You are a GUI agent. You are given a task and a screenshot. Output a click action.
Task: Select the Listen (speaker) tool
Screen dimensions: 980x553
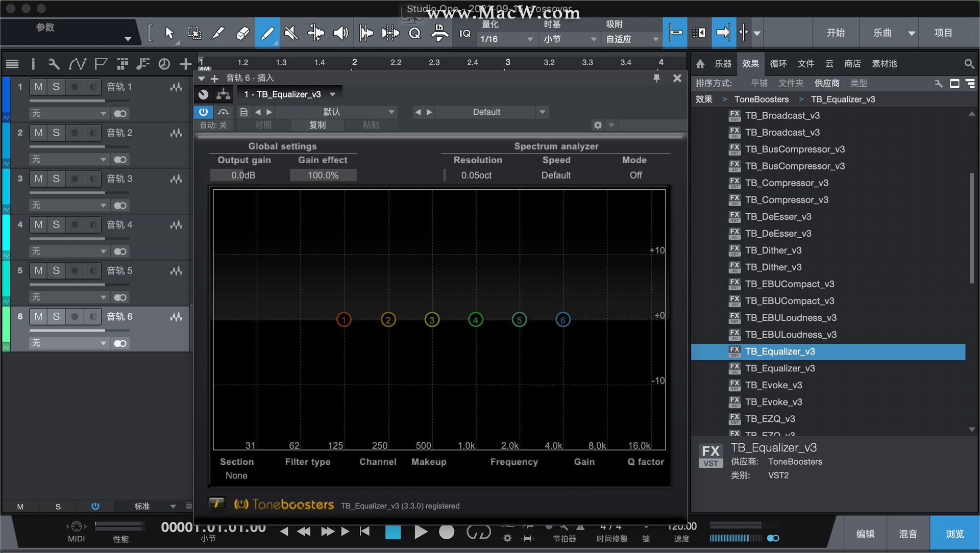tap(340, 33)
